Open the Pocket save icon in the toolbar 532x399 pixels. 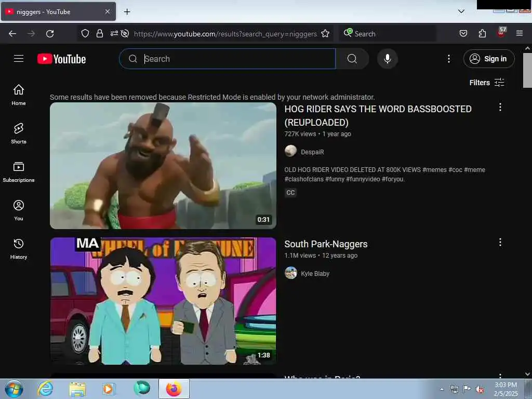coord(463,33)
